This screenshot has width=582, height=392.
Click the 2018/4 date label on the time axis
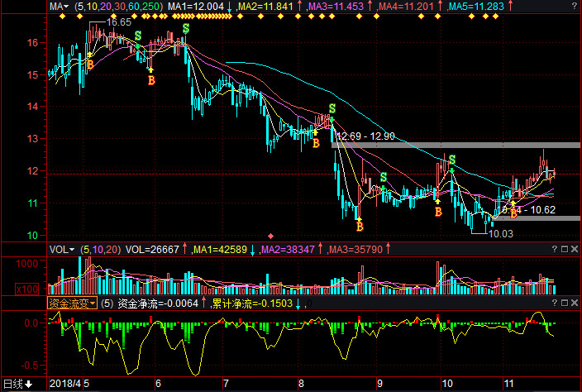point(66,385)
